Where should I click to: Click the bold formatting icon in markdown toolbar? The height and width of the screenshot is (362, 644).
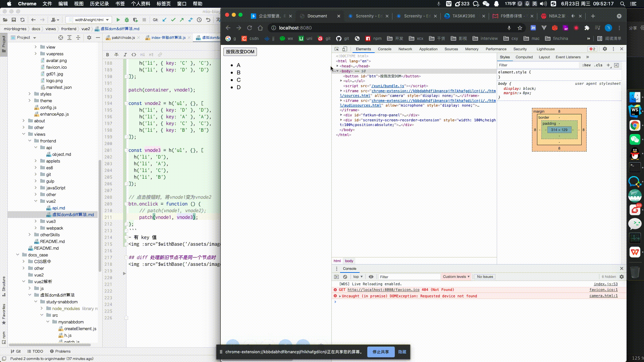(107, 55)
